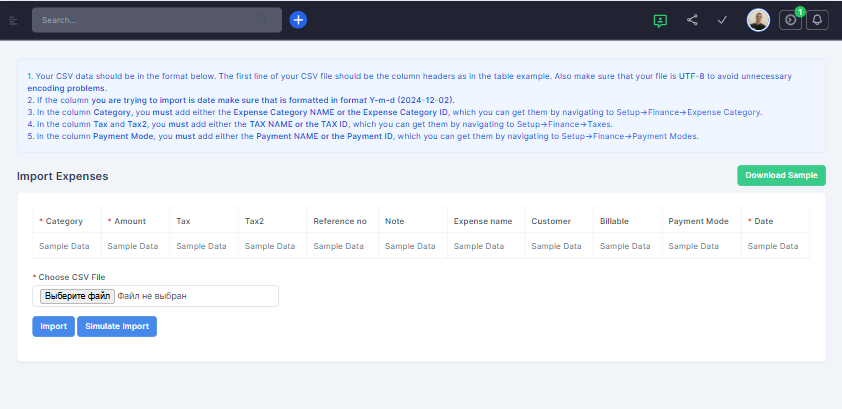Toggle the sidebar hamburger menu icon

click(13, 20)
